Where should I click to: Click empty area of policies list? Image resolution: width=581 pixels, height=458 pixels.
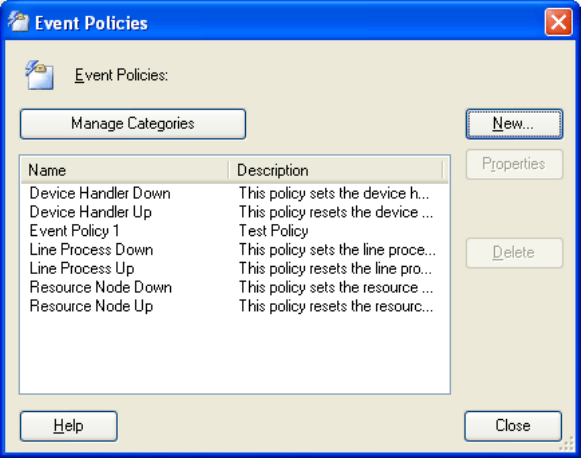tap(235, 354)
